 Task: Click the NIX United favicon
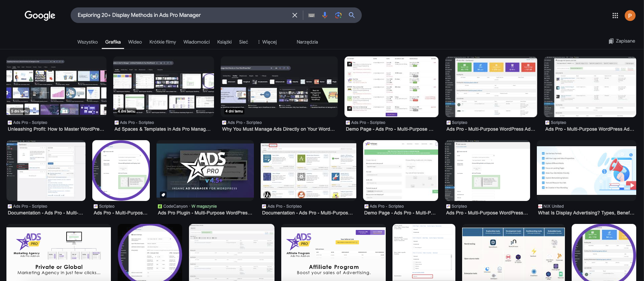pyautogui.click(x=540, y=206)
